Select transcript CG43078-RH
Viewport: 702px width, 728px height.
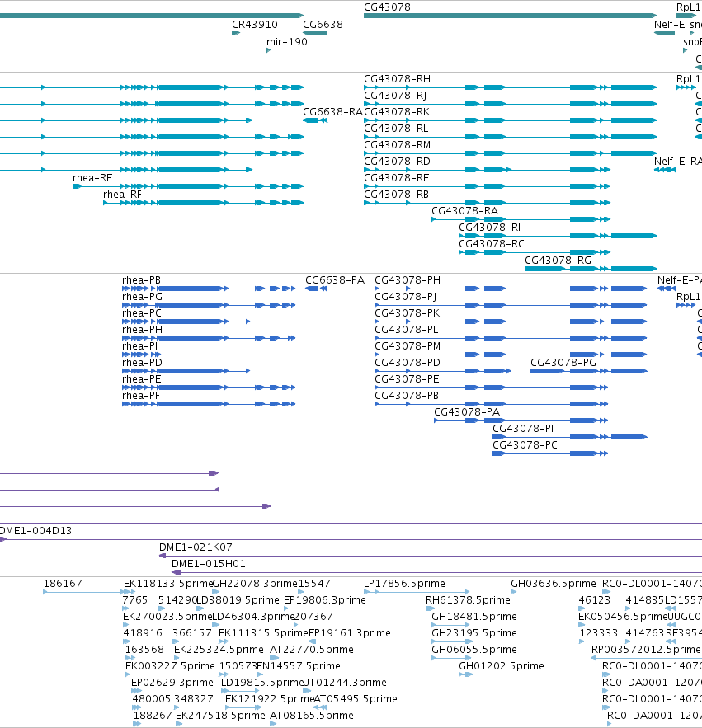398,79
